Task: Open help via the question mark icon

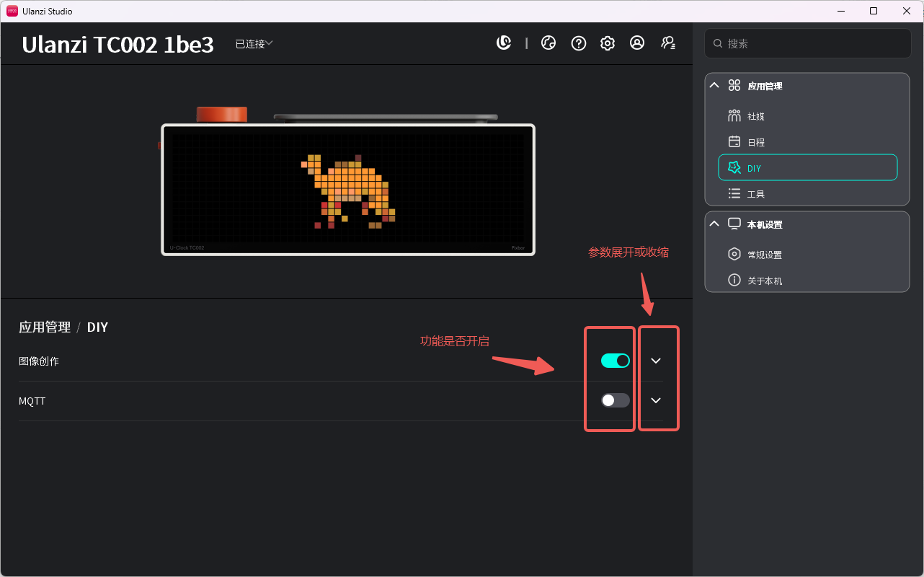Action: 578,43
